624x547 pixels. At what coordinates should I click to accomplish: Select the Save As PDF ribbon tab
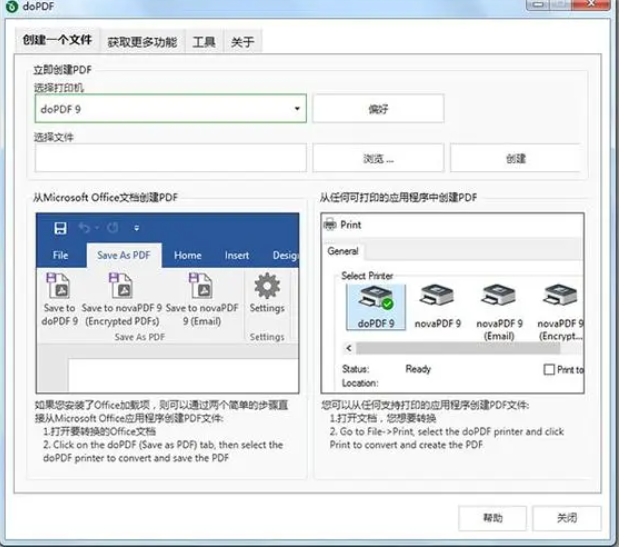pos(124,255)
